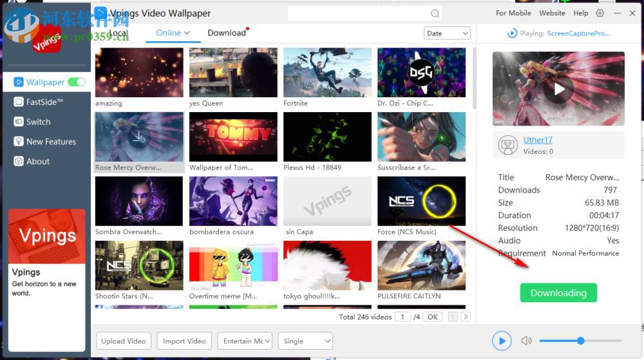
Task: Click the green Downloading button
Action: click(558, 292)
